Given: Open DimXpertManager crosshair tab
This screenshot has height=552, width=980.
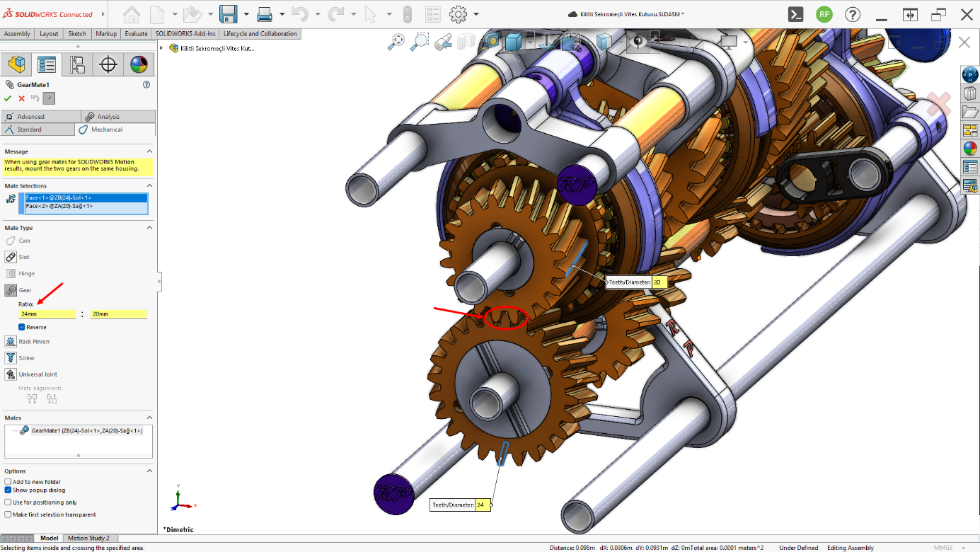Looking at the screenshot, I should (x=108, y=65).
